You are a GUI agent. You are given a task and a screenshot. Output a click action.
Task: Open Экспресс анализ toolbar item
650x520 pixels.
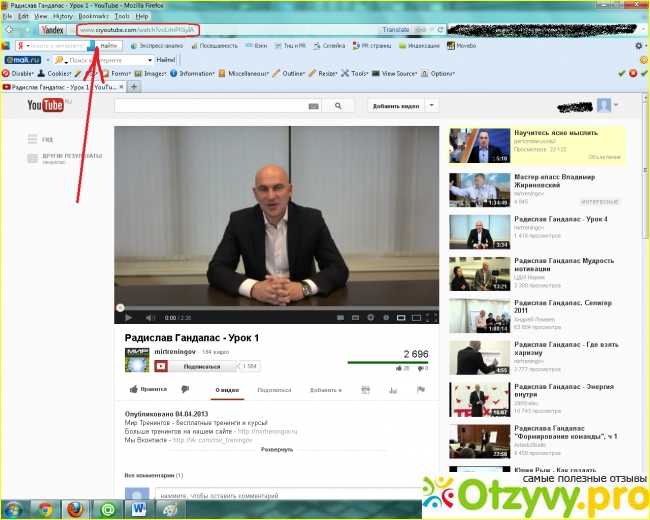click(156, 46)
